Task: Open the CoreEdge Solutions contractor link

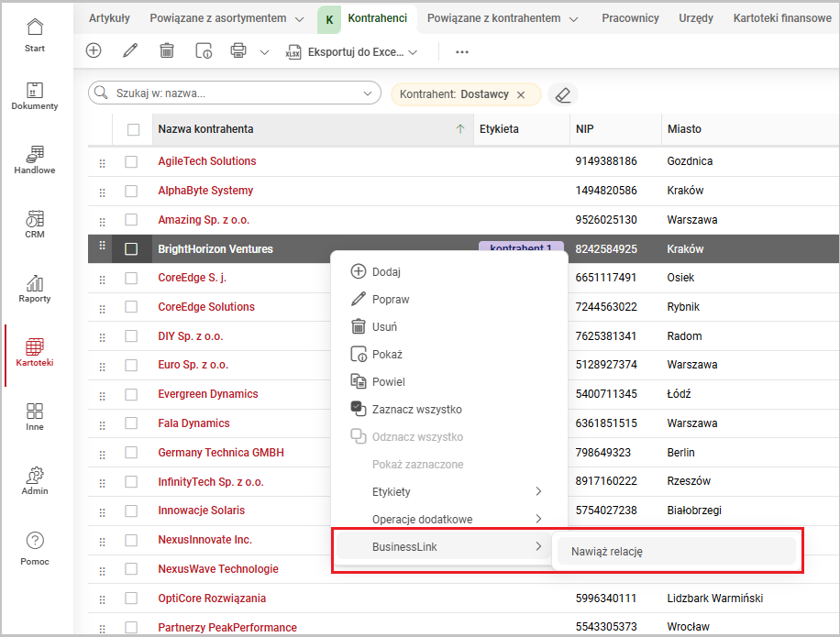Action: click(206, 307)
